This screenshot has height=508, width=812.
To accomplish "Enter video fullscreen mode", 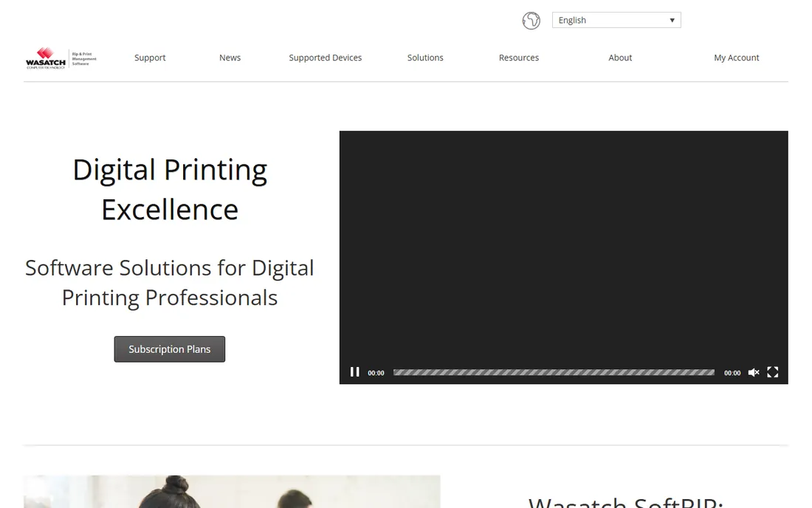I will [x=773, y=372].
